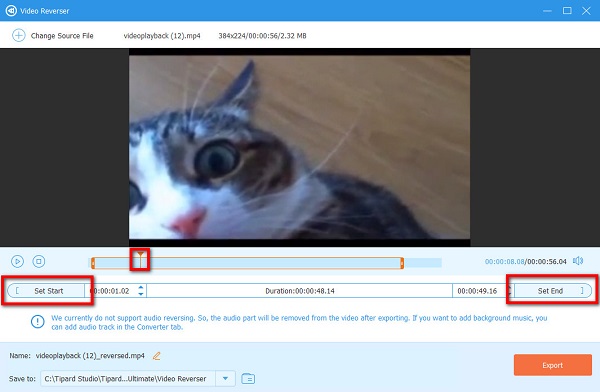Viewport: 600px width, 392px height.
Task: Play the video preview
Action: [18, 261]
